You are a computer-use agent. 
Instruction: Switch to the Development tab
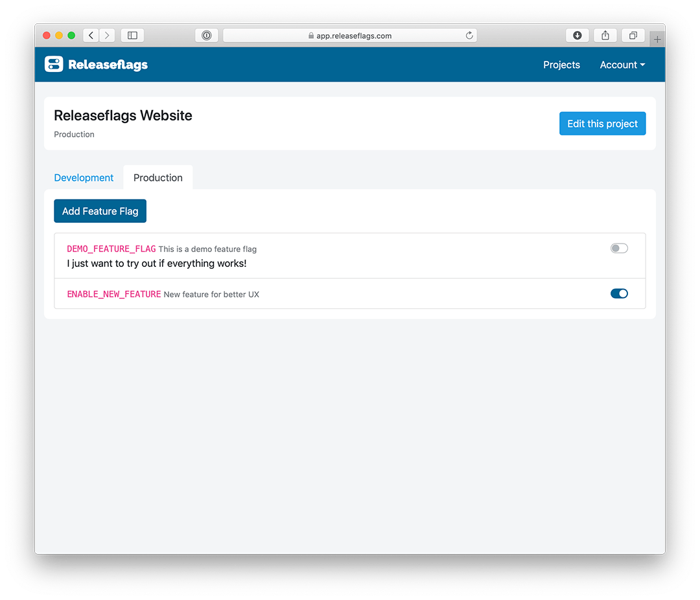[x=84, y=178]
